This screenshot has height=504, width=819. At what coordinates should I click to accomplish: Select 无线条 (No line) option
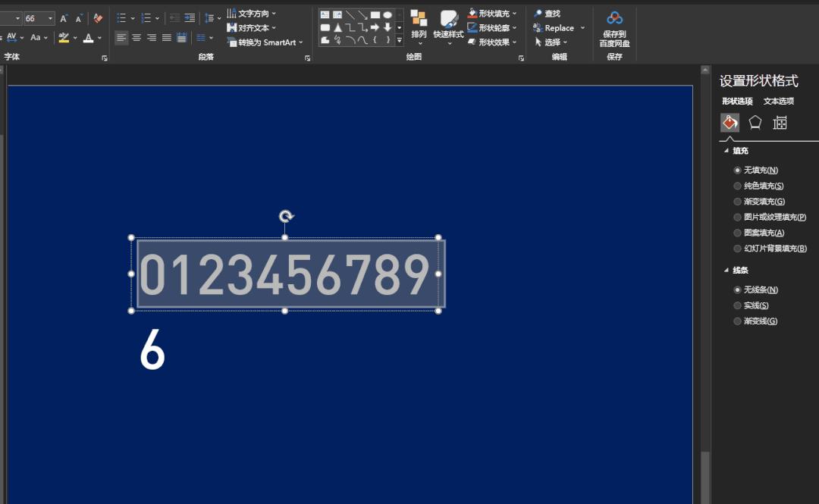756,290
